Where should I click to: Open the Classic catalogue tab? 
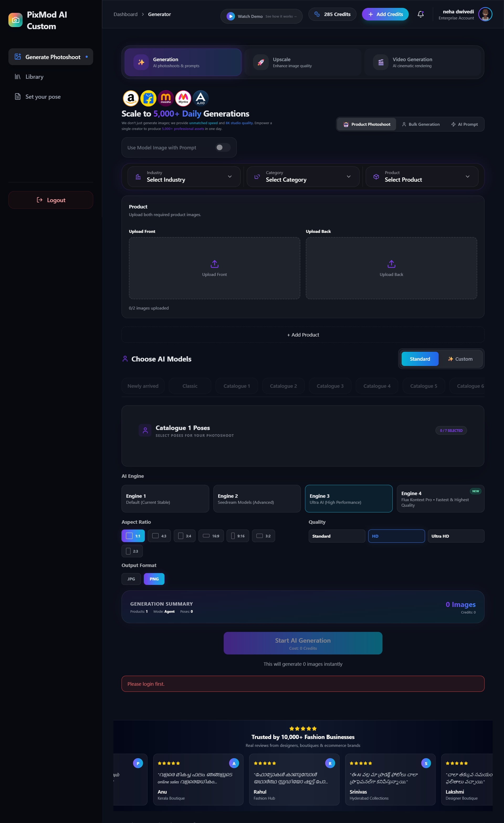point(190,386)
